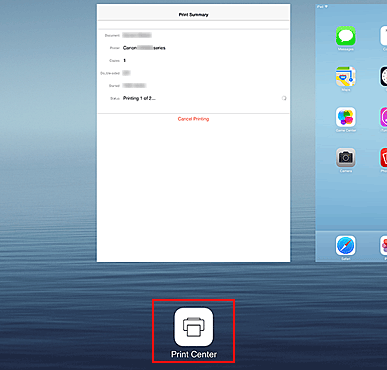Tap the Safari icon in the dock

coord(346,245)
